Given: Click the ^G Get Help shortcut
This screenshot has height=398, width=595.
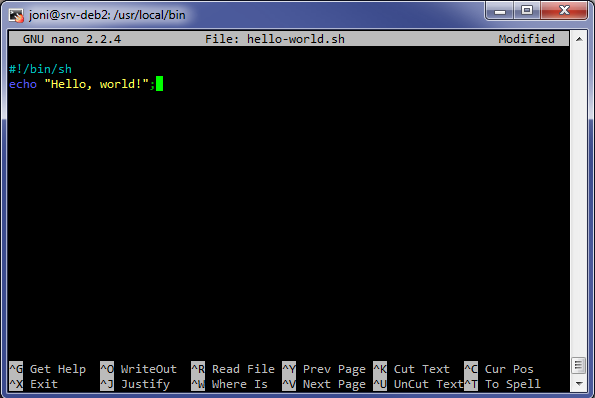Looking at the screenshot, I should point(47,369).
